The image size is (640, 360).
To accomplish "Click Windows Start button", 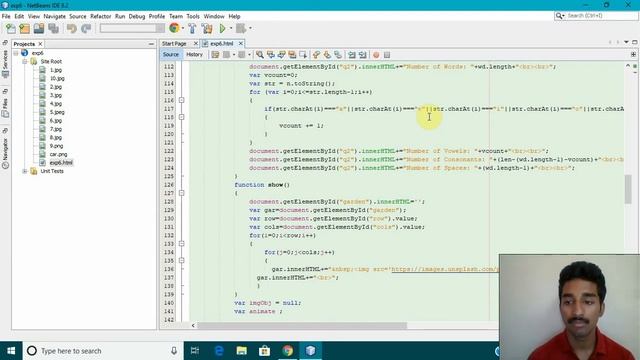I will click(x=11, y=351).
